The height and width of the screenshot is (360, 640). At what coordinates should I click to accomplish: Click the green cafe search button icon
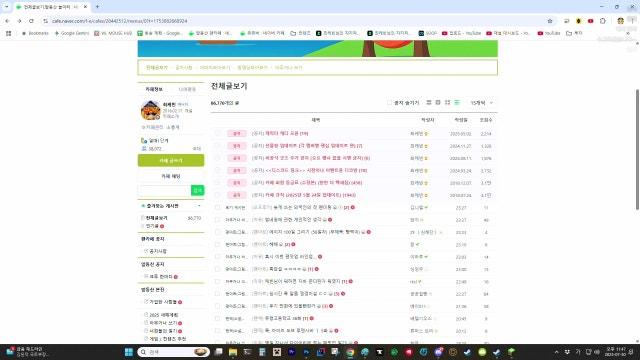click(198, 190)
